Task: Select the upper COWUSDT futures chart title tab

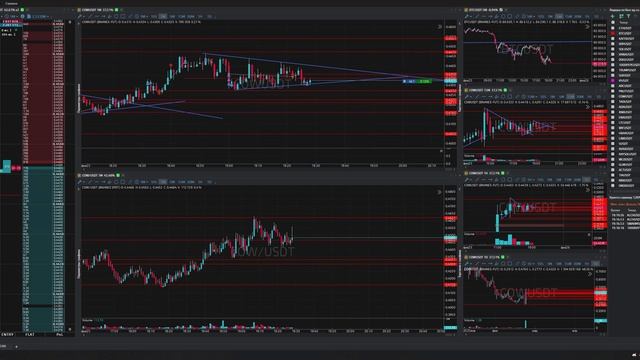Action: [97, 10]
